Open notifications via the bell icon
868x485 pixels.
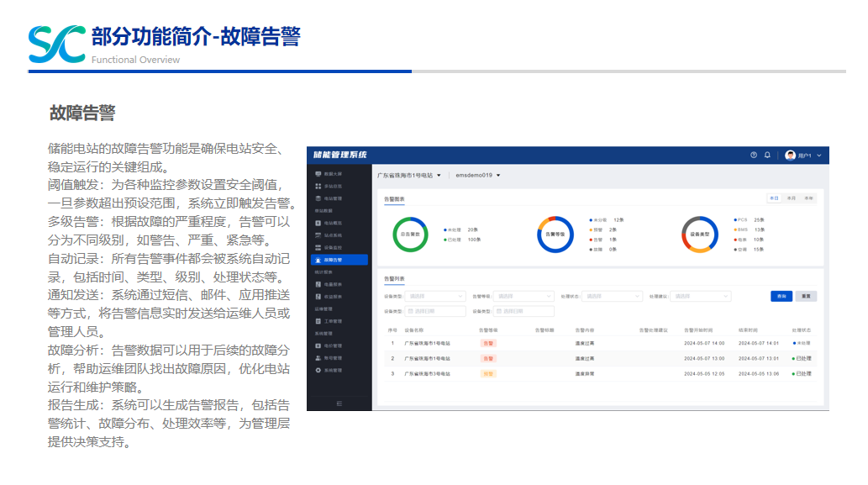767,156
